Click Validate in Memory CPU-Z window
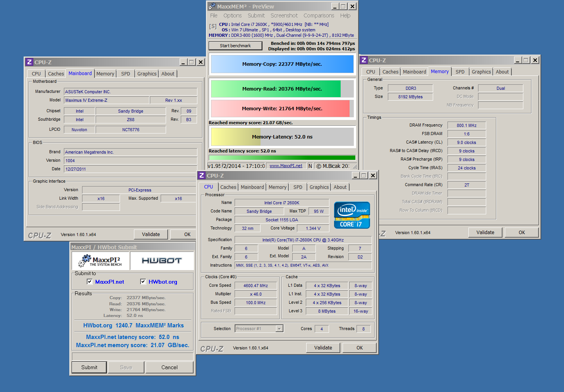 tap(485, 232)
